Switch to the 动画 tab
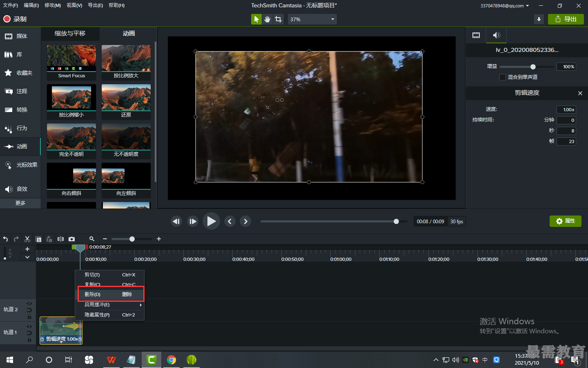588x368 pixels. coord(129,34)
